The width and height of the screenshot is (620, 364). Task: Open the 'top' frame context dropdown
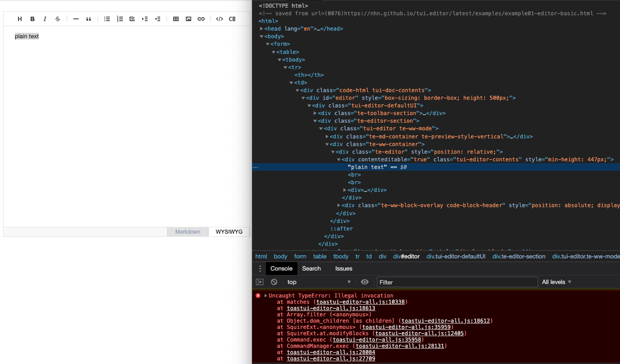click(319, 282)
